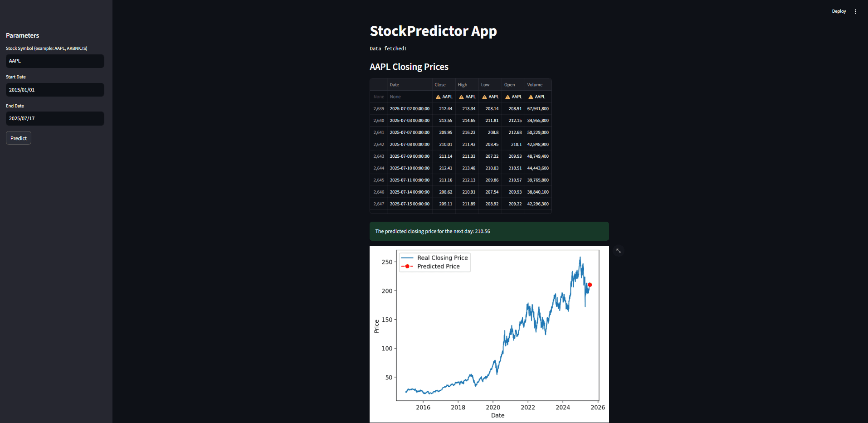Click the Deploy button

[x=839, y=11]
